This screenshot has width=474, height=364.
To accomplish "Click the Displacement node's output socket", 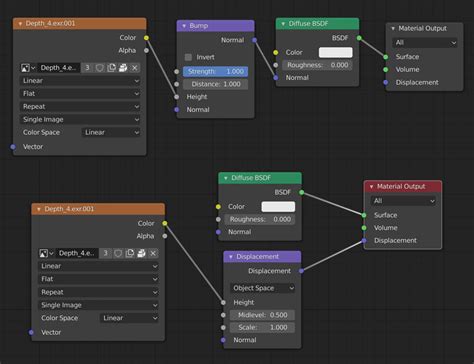I will 301,271.
